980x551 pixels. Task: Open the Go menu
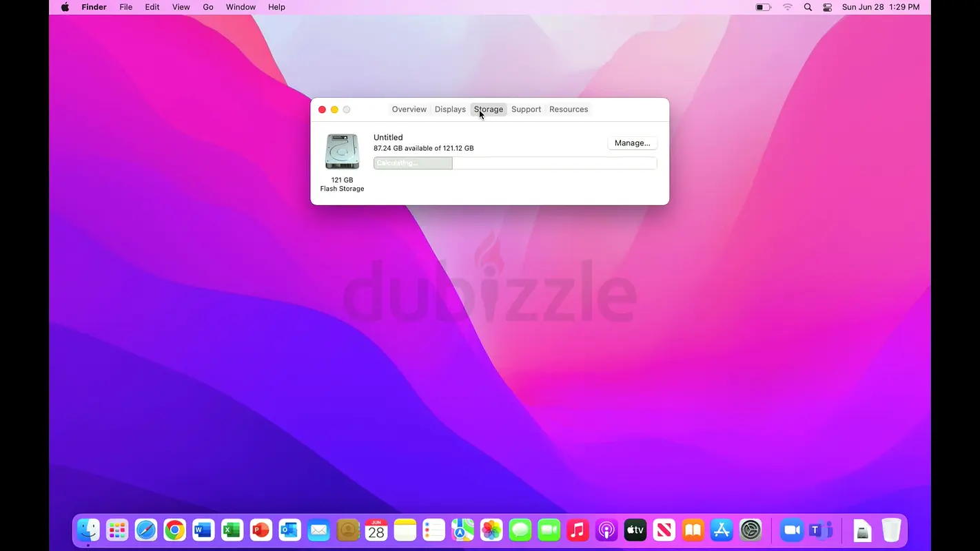point(208,7)
